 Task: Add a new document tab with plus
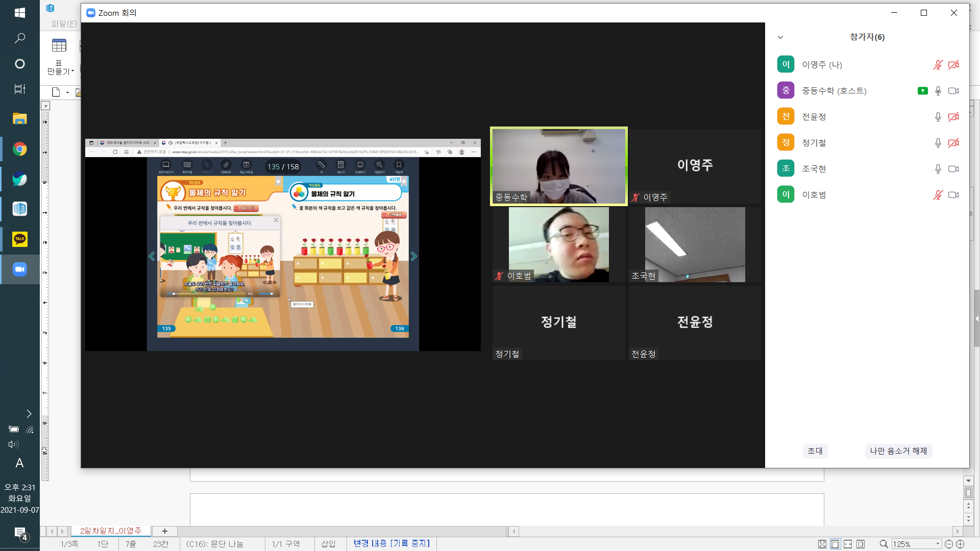click(164, 531)
